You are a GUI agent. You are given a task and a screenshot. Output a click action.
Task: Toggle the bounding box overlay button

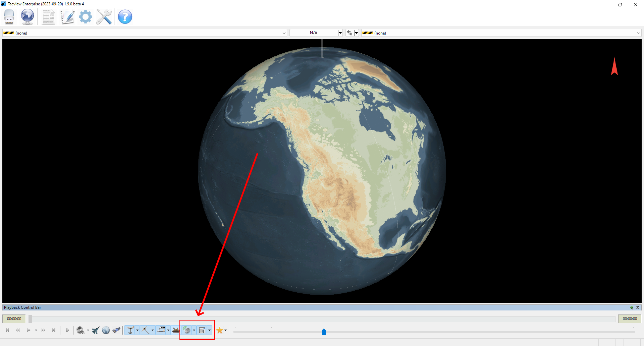(x=202, y=330)
